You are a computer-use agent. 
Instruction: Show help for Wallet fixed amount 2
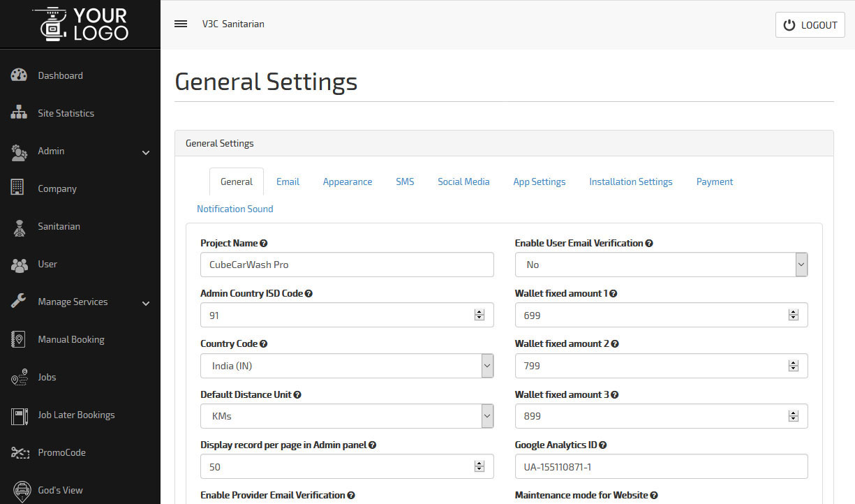(615, 344)
